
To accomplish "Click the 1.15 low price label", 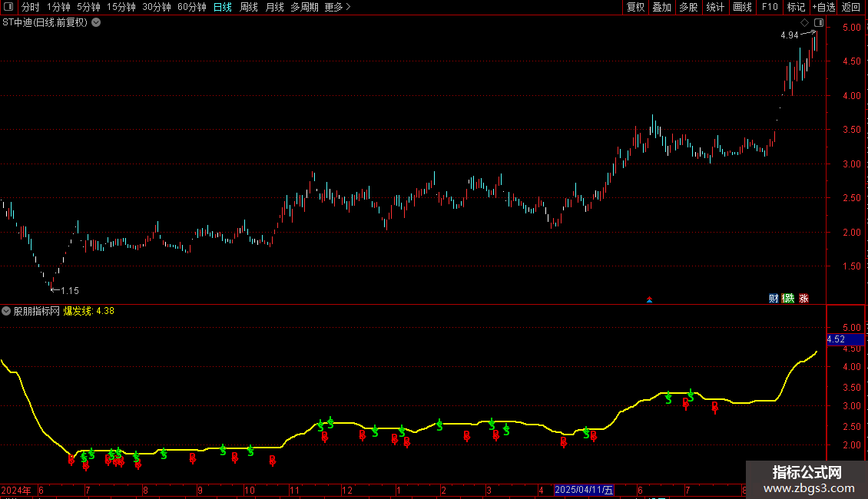I will [x=70, y=290].
